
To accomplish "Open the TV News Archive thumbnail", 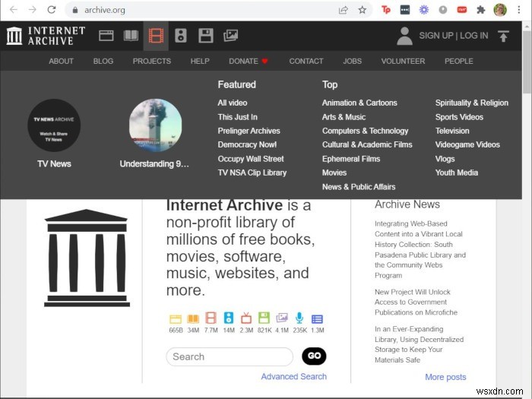I will (54, 125).
